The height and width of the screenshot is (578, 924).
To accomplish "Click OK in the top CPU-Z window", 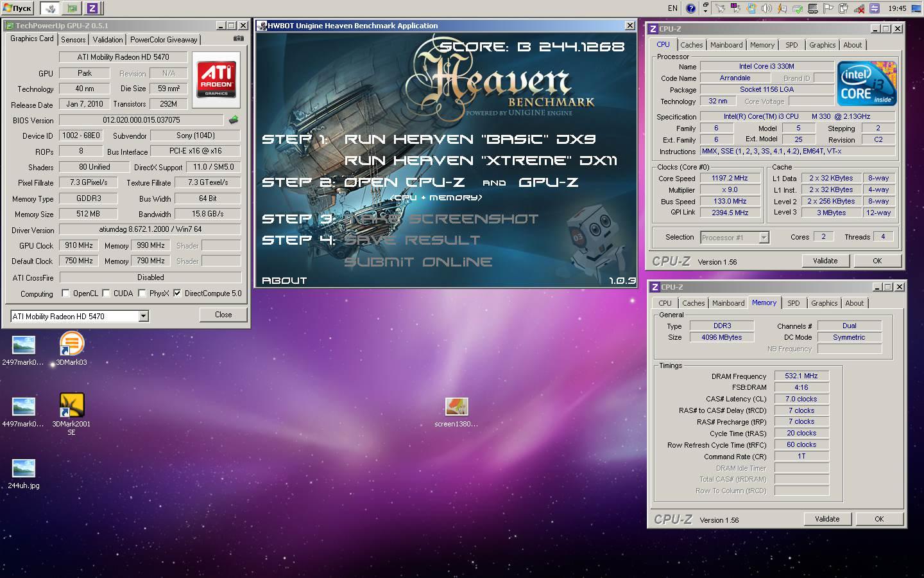I will click(877, 261).
